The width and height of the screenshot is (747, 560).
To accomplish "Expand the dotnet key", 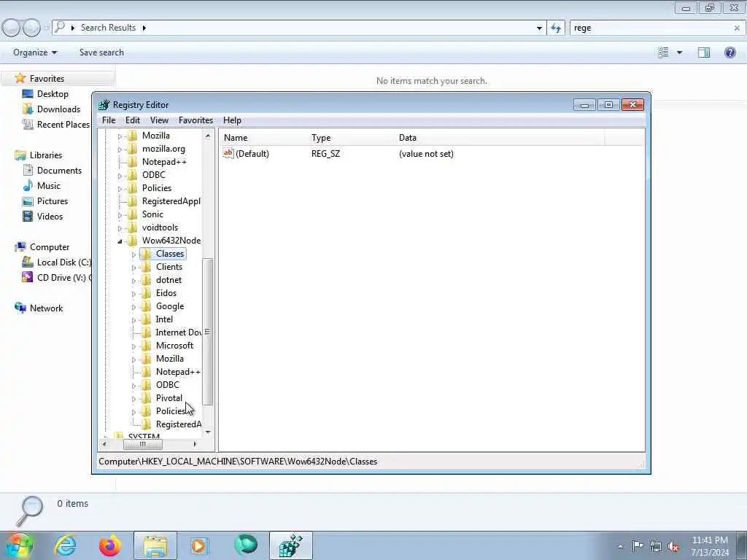I will 134,281.
